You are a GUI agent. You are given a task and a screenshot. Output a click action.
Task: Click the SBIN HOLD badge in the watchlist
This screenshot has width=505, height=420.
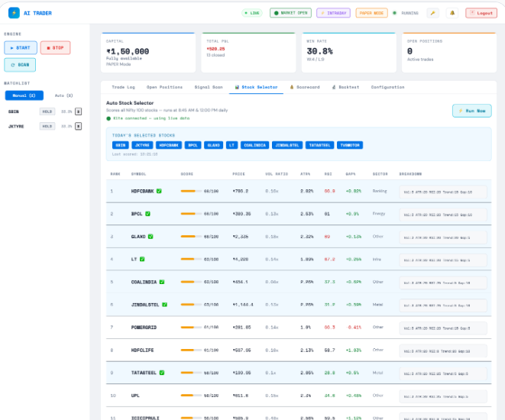[47, 111]
